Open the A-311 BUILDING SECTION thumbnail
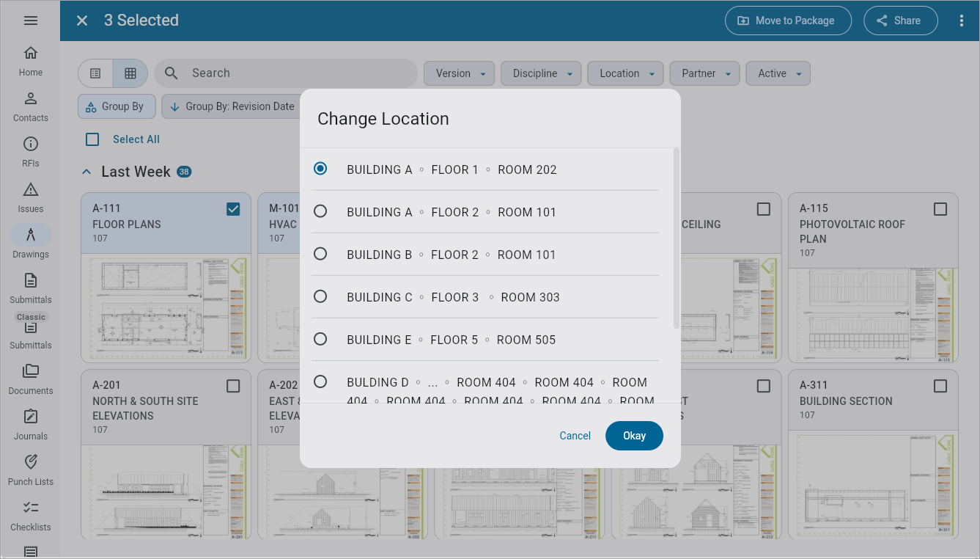Image resolution: width=980 pixels, height=559 pixels. [x=873, y=485]
